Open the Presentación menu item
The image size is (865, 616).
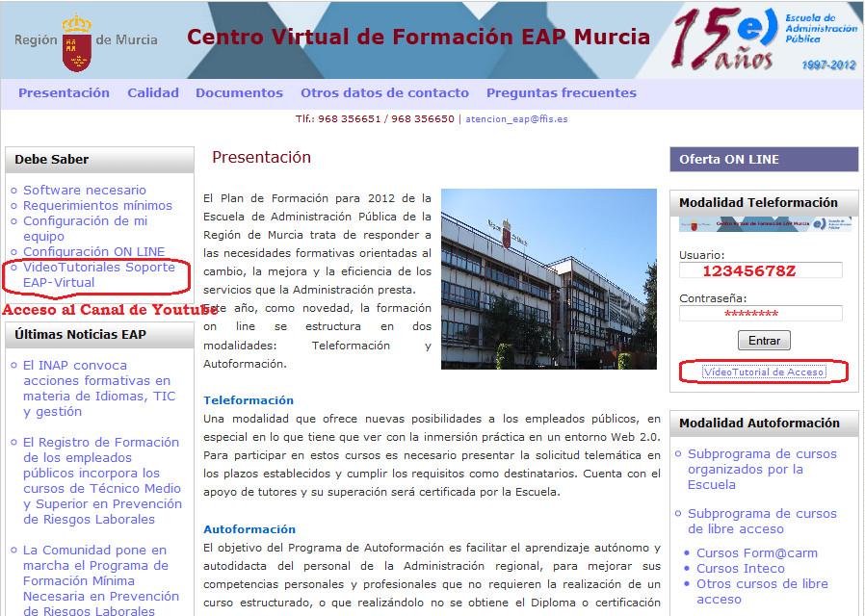(x=64, y=93)
